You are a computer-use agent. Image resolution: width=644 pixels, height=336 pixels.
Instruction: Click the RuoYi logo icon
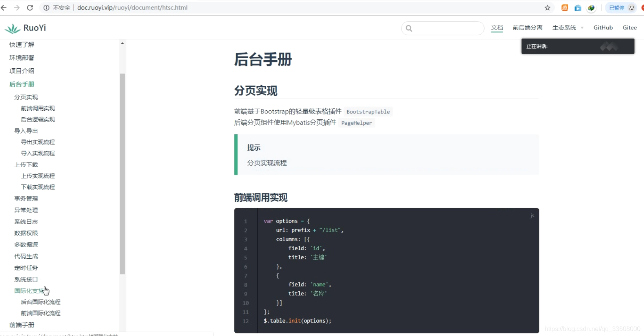pyautogui.click(x=13, y=28)
